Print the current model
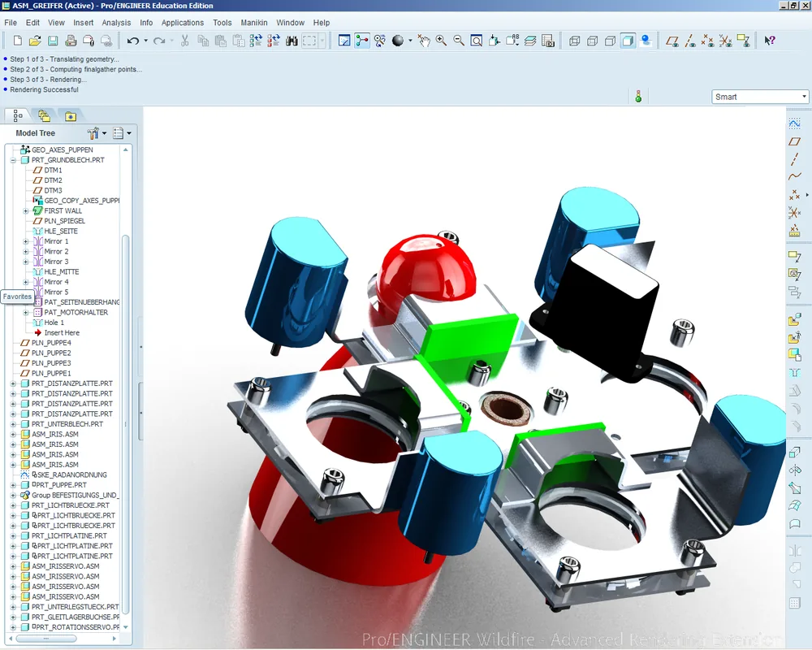 point(71,41)
